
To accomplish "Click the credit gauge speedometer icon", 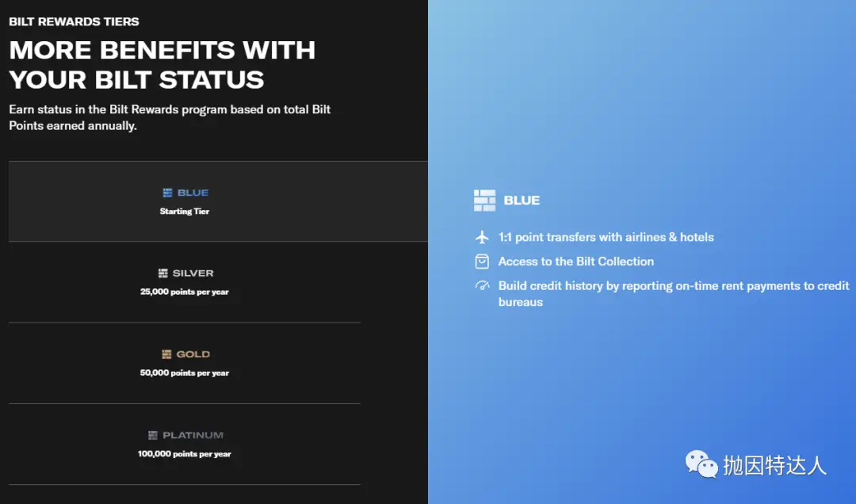I will (482, 285).
